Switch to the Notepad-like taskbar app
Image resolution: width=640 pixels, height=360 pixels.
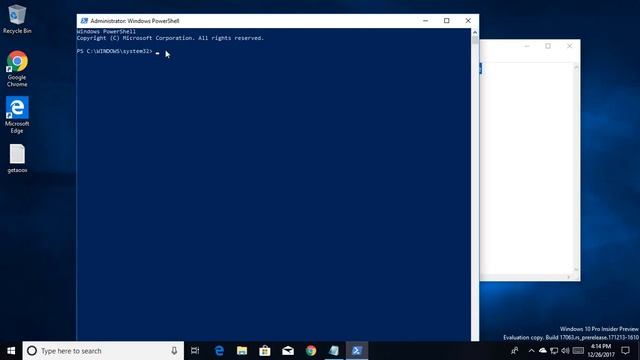[334, 351]
